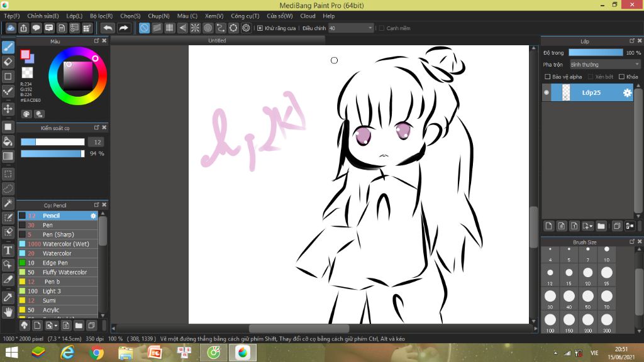Enable parallel lines snap
Screen dimensions: 644x362
click(157, 28)
